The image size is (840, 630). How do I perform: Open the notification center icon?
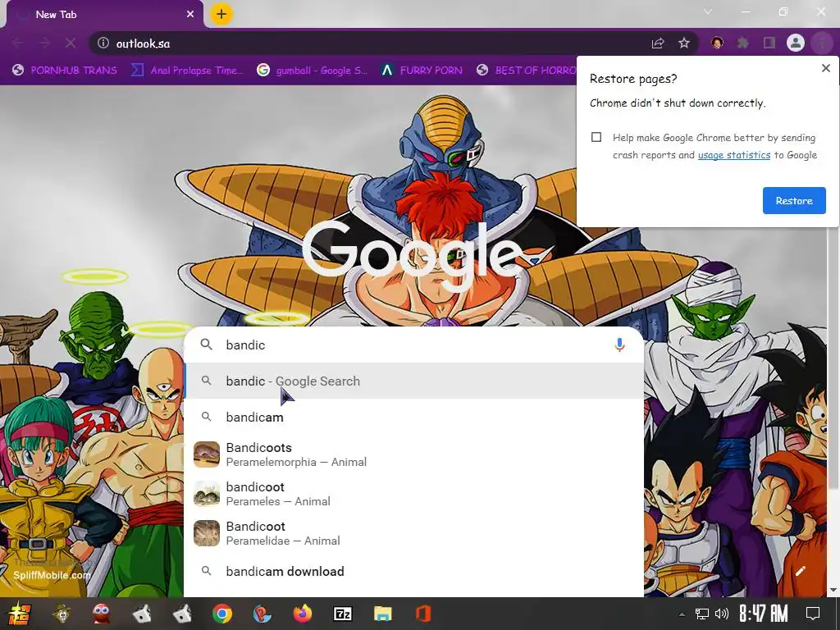(x=813, y=614)
